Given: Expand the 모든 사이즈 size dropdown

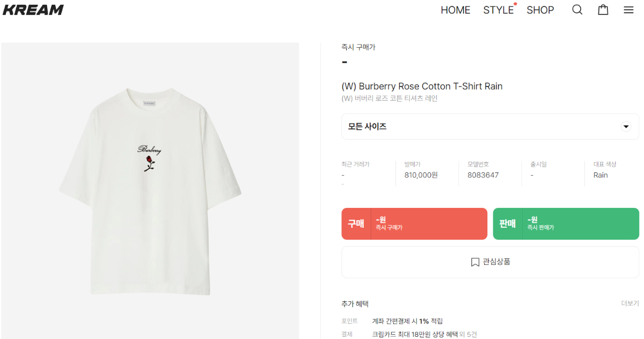Looking at the screenshot, I should [x=490, y=127].
